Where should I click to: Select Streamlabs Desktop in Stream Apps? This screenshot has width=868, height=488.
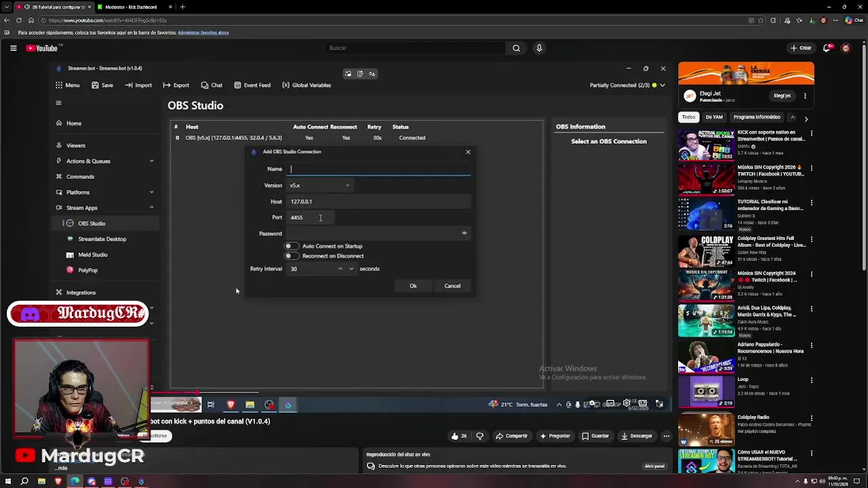[x=102, y=239]
